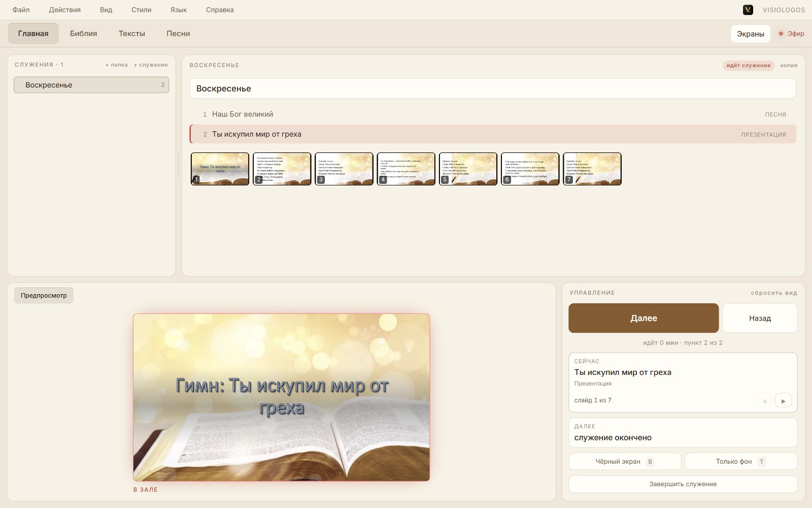Viewport: 812px width, 508px height.
Task: Click the ПРЕЗЕНТАЦИЯ type label
Action: point(764,135)
